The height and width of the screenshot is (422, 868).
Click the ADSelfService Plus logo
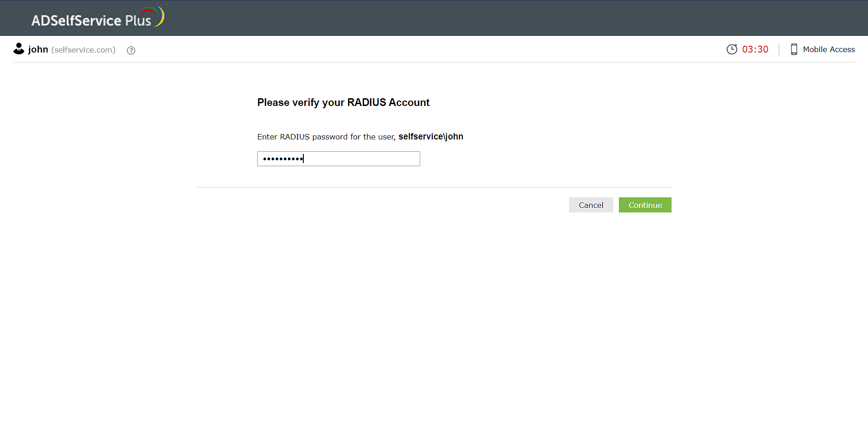tap(97, 17)
